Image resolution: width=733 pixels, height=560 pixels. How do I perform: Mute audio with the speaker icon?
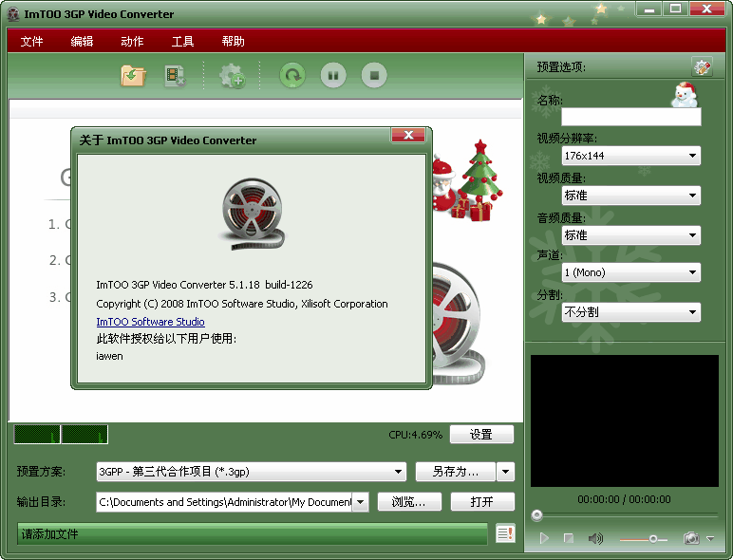(595, 538)
